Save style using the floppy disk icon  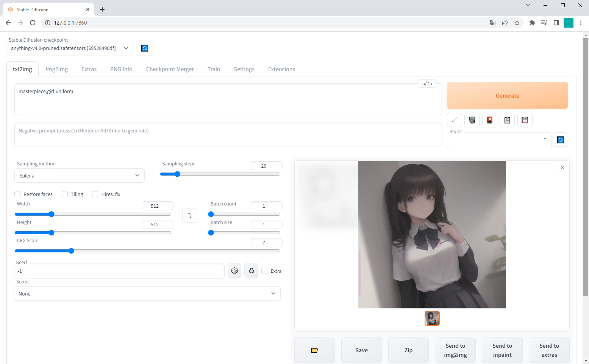pyautogui.click(x=525, y=120)
